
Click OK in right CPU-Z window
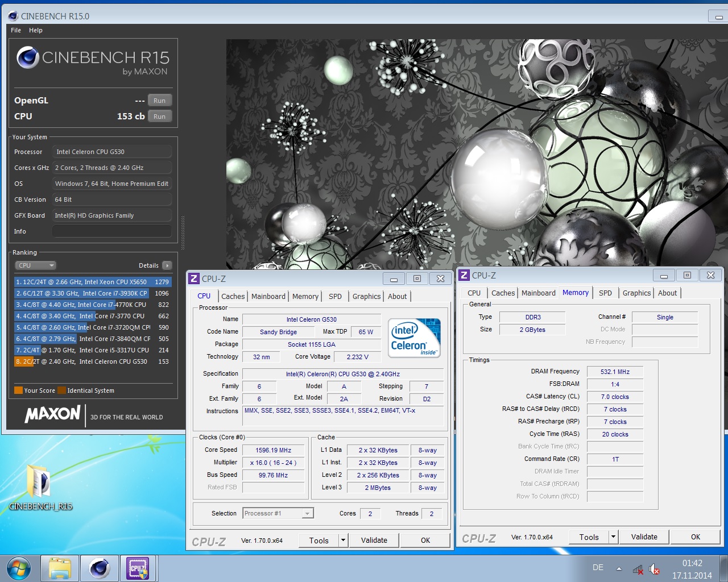point(696,537)
